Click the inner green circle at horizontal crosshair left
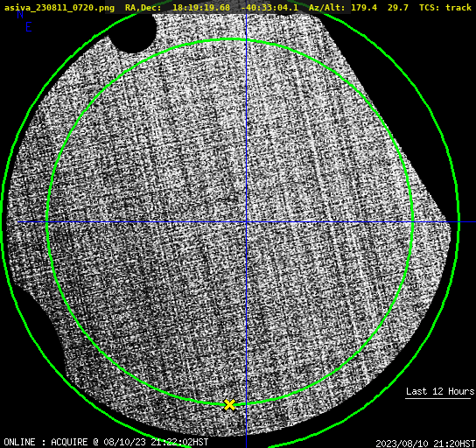476x448 pixels. pyautogui.click(x=47, y=222)
